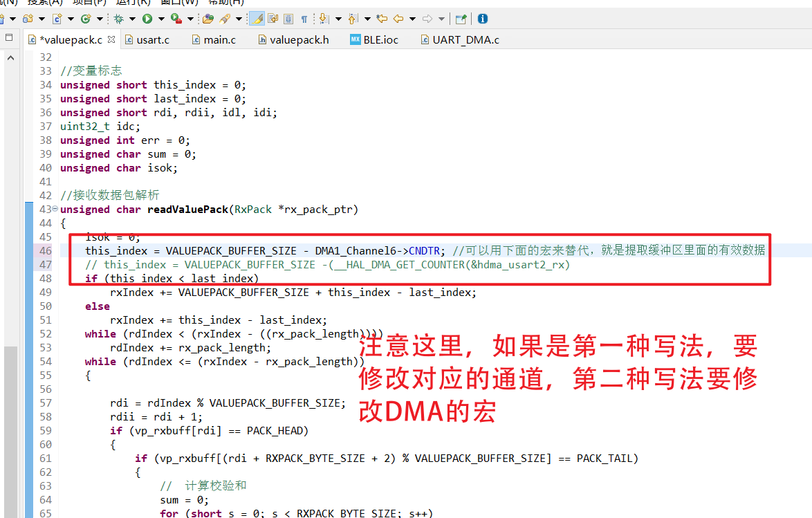This screenshot has height=518, width=812.
Task: Run the program with the green play icon
Action: 147,19
